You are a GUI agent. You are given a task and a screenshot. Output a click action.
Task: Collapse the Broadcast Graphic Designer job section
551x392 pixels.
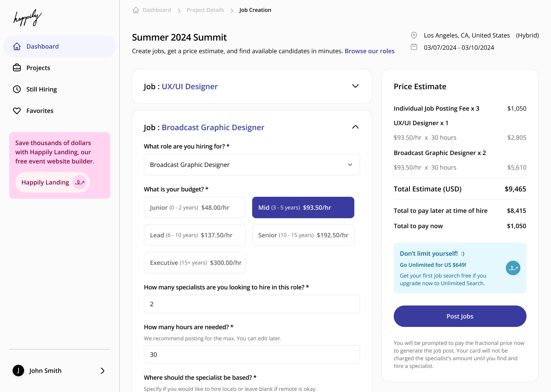pyautogui.click(x=355, y=127)
